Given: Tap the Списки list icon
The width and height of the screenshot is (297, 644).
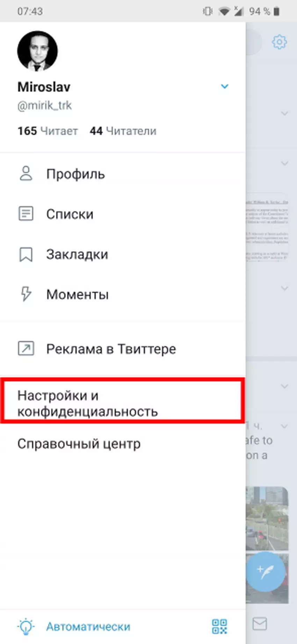Looking at the screenshot, I should click(26, 214).
